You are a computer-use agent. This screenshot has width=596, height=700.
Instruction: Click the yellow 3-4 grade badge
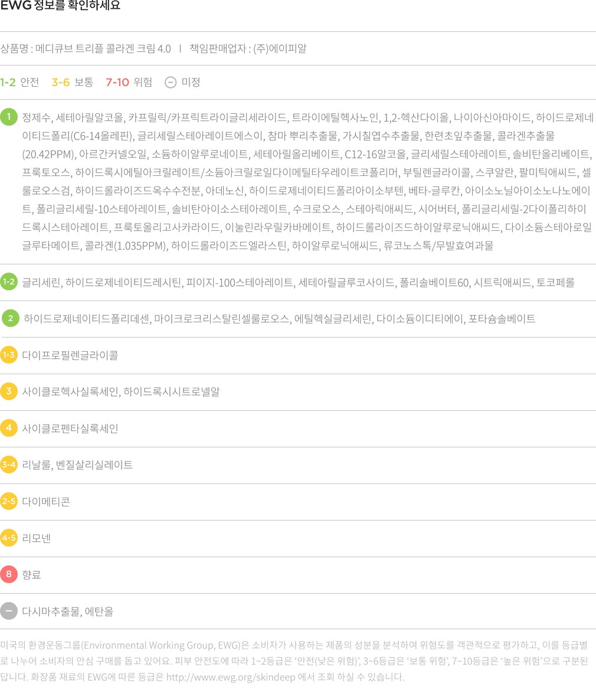click(9, 465)
